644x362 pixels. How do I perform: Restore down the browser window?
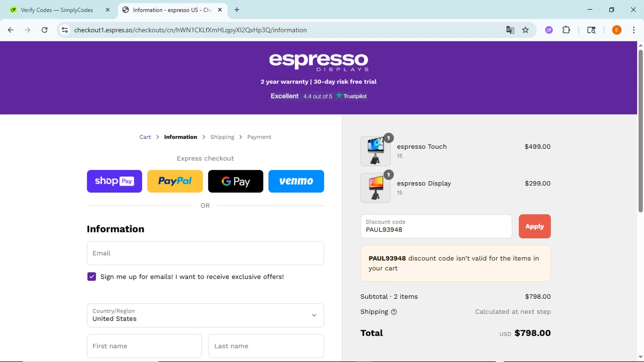click(x=611, y=9)
